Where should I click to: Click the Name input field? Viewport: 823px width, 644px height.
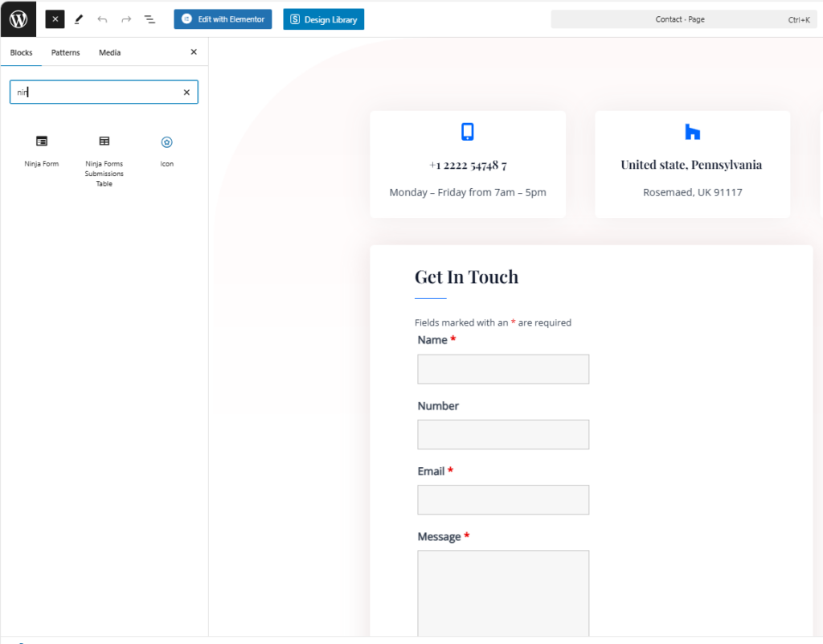point(503,369)
